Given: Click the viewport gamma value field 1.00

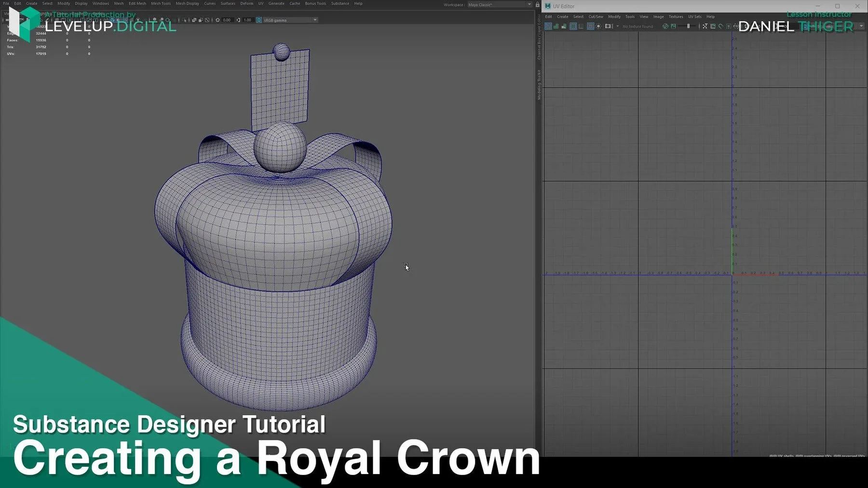Looking at the screenshot, I should pos(247,20).
